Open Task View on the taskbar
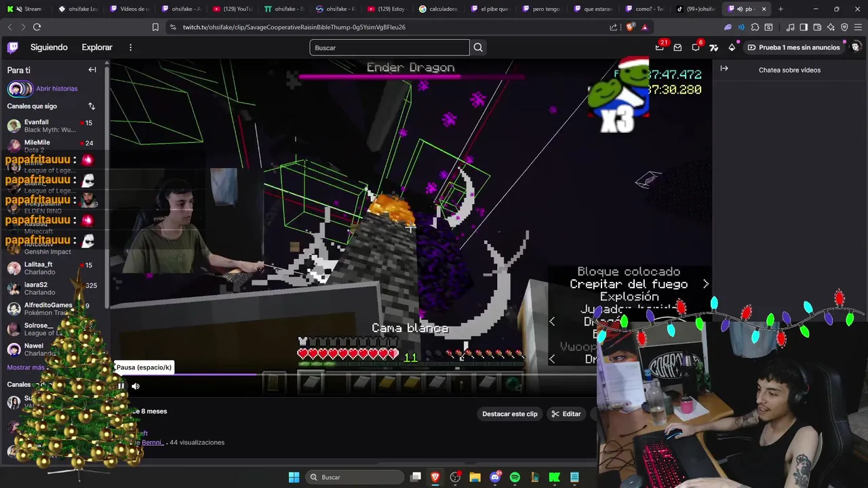Image resolution: width=868 pixels, height=488 pixels. (416, 477)
